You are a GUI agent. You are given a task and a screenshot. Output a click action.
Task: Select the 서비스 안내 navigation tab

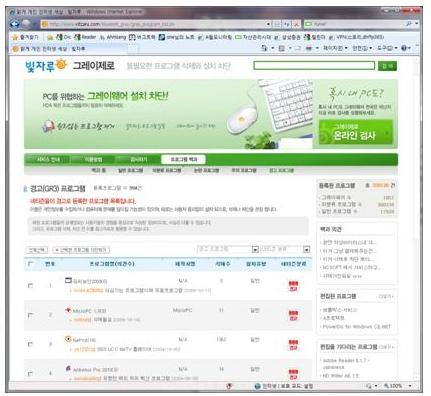click(x=48, y=159)
